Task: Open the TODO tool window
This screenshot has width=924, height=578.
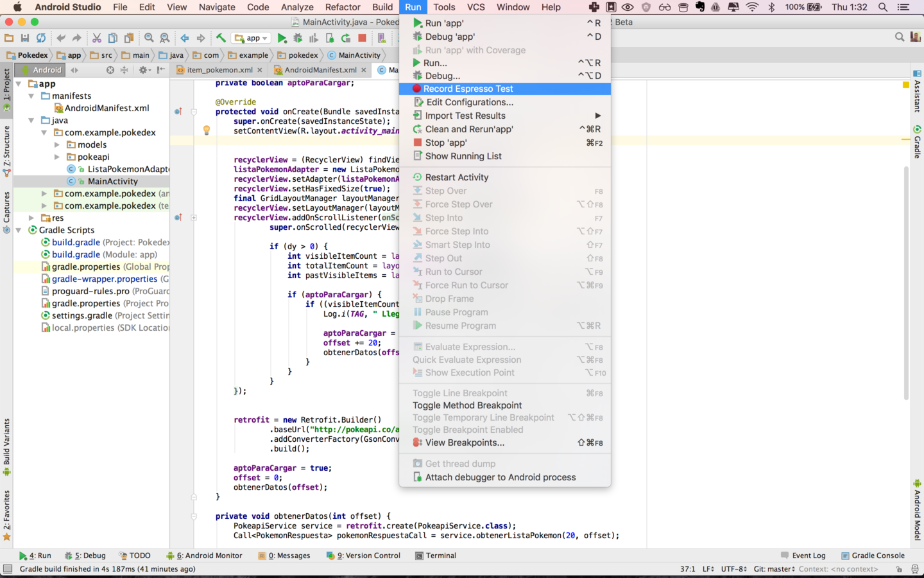Action: [135, 556]
